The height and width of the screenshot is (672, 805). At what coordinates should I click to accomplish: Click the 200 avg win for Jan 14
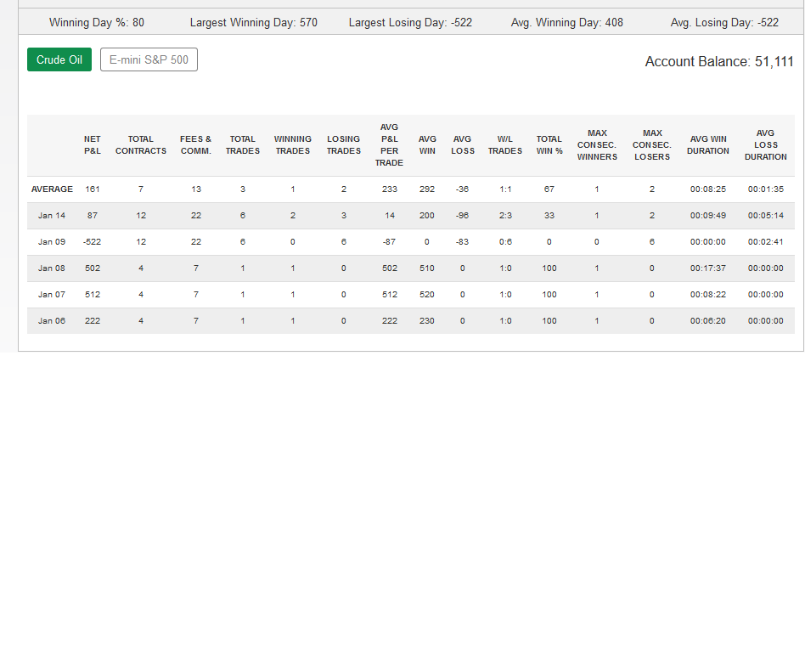[x=427, y=215]
